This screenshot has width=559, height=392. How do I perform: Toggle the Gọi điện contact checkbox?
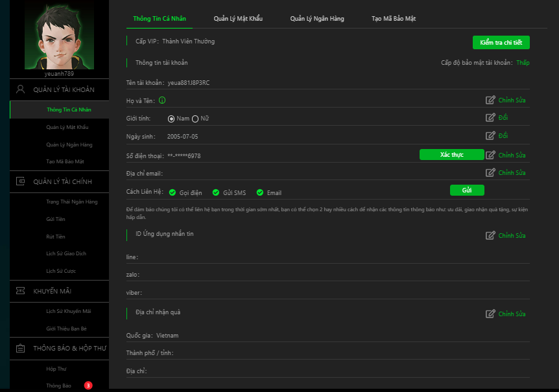(172, 192)
